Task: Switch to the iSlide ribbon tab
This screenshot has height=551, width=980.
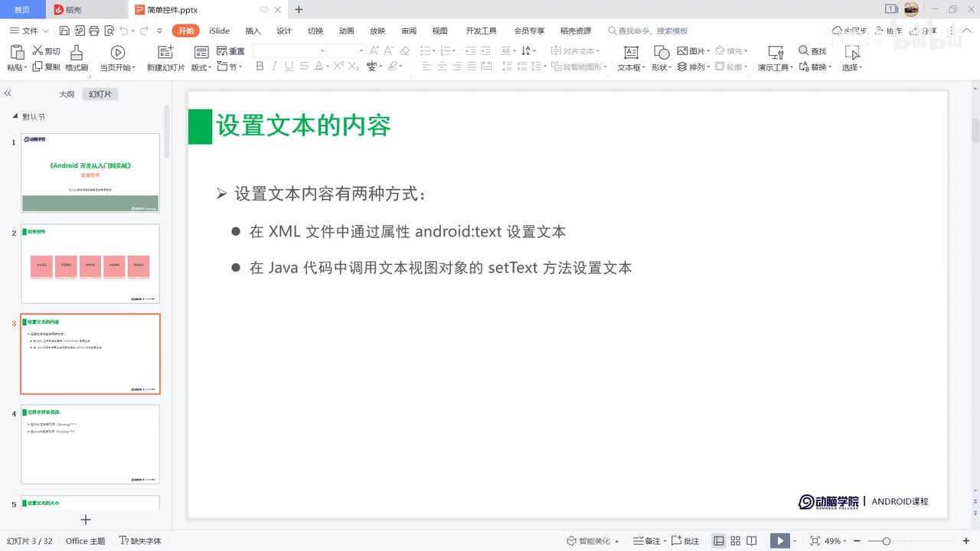Action: point(220,31)
